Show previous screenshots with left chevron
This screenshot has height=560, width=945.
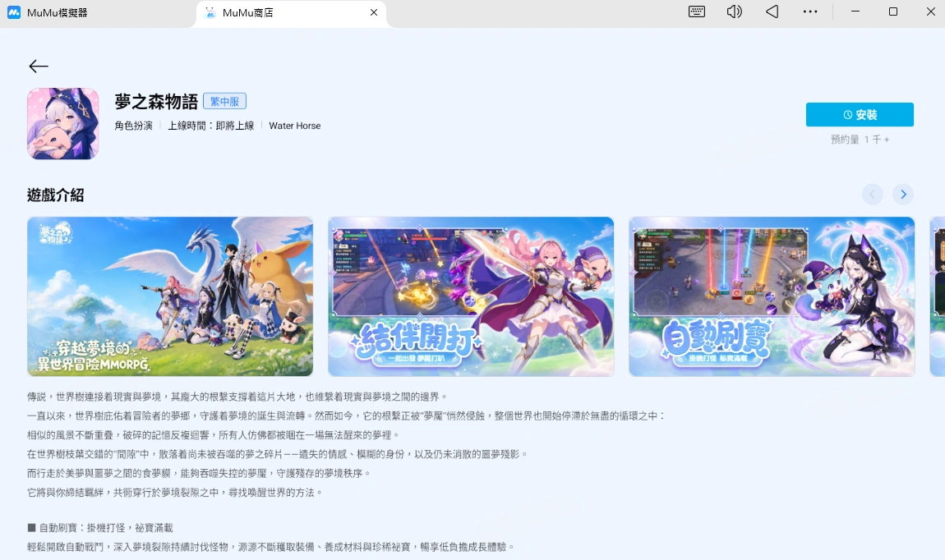tap(872, 194)
